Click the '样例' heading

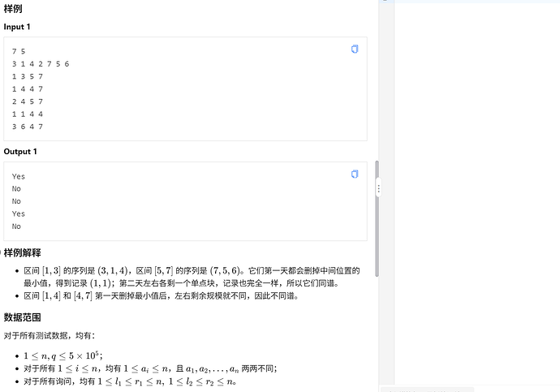coord(13,9)
